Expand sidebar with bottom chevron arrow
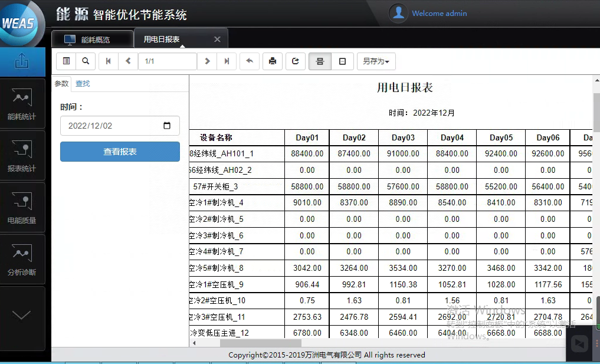Screen dimensions: 600x364 point(22,315)
